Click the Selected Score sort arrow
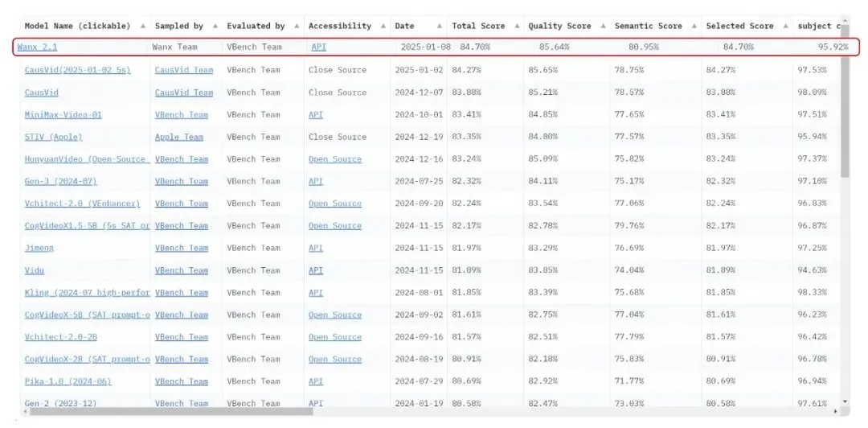The image size is (868, 428). [784, 27]
